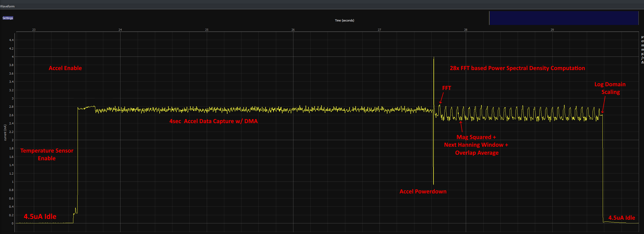
Task: Click the red "FFT" label with arrow
Action: [446, 88]
